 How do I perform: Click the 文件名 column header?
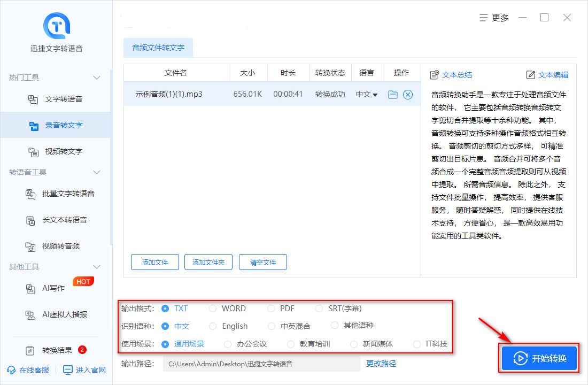point(175,73)
